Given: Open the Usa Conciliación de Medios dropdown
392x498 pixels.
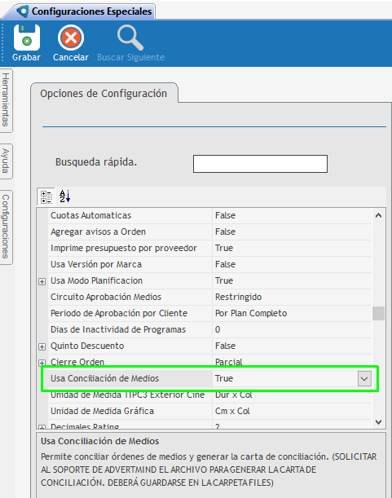Looking at the screenshot, I should (364, 379).
